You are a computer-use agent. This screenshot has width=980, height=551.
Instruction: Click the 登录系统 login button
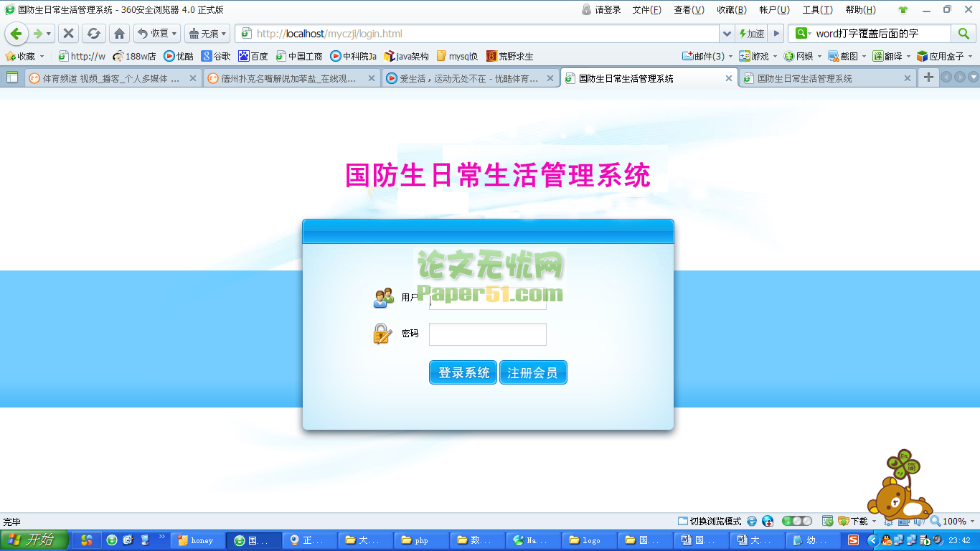point(463,372)
